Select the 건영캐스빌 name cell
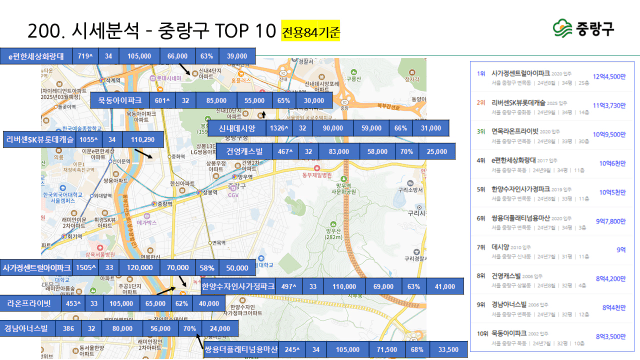Viewport: 640px width, 360px height. 244,151
